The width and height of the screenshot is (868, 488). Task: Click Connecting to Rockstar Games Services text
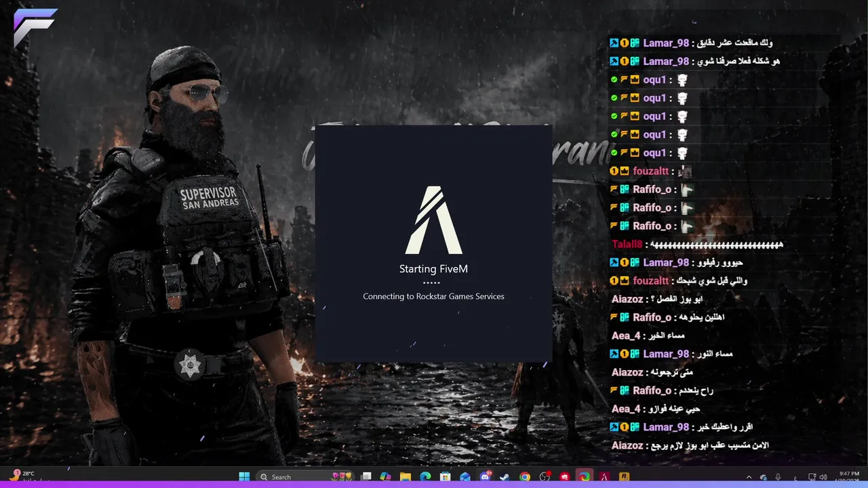(433, 296)
